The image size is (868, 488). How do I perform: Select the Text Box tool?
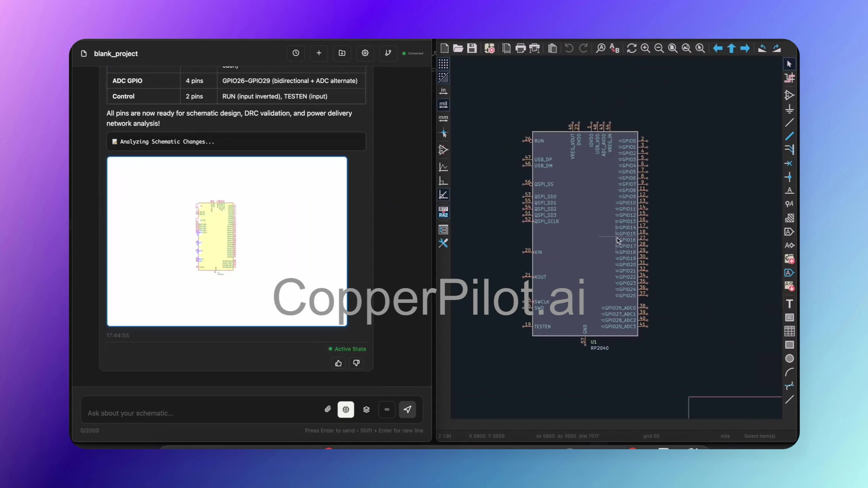click(789, 317)
